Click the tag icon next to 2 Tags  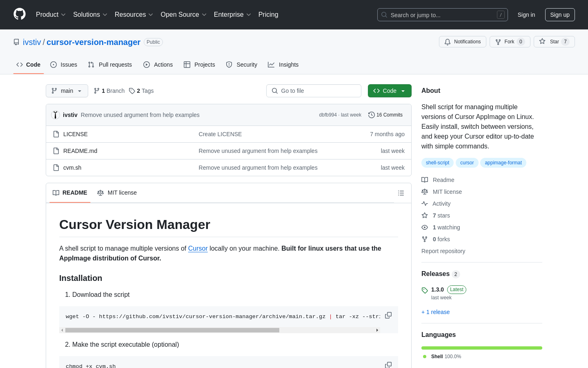(132, 91)
